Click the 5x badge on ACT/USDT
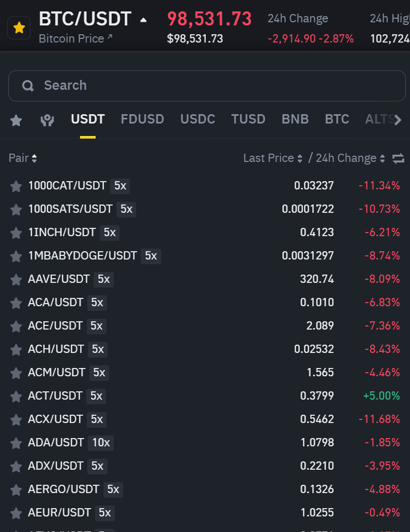The width and height of the screenshot is (410, 532). click(x=96, y=396)
